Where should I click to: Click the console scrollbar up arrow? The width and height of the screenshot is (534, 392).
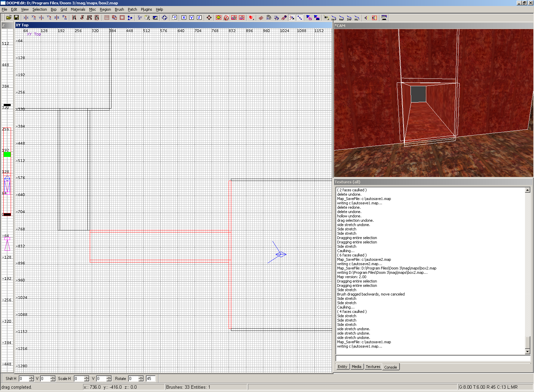tap(528, 190)
